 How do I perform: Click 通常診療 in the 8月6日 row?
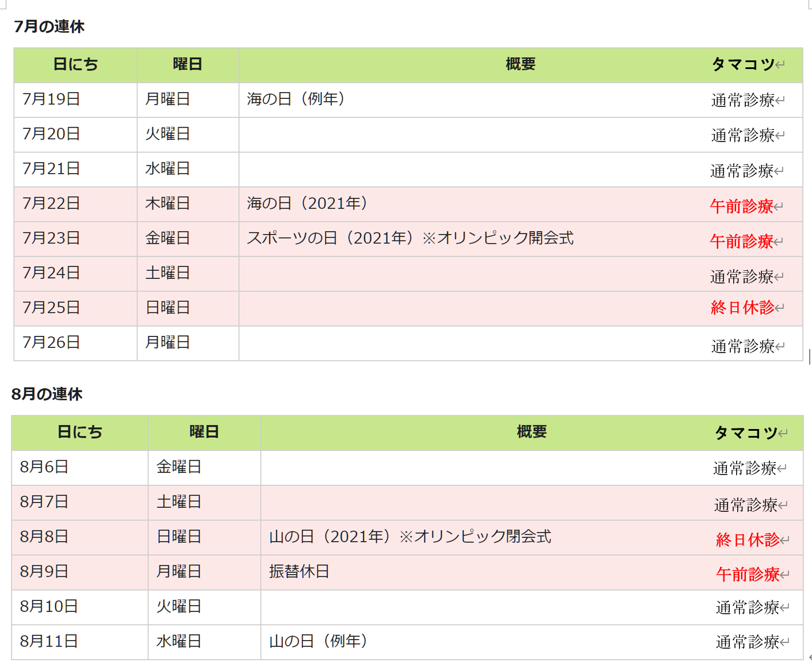pos(745,469)
